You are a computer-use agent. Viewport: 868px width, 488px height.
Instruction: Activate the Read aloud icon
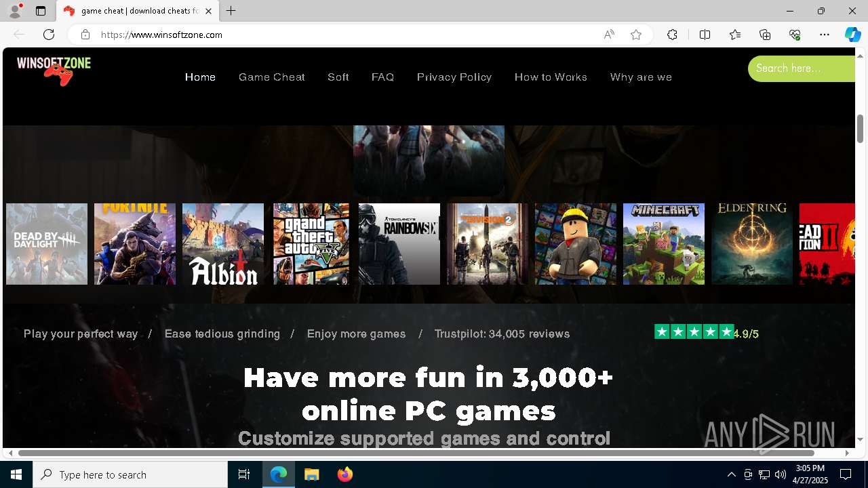point(609,35)
